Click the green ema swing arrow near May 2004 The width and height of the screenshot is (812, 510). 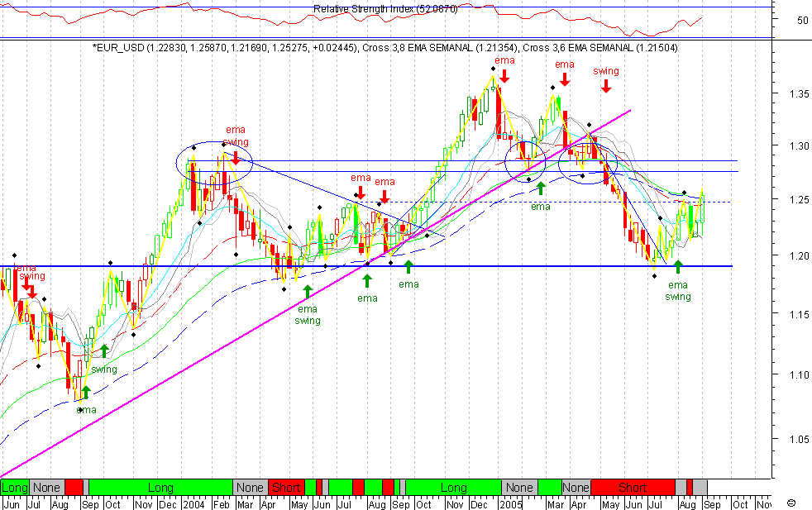click(308, 291)
